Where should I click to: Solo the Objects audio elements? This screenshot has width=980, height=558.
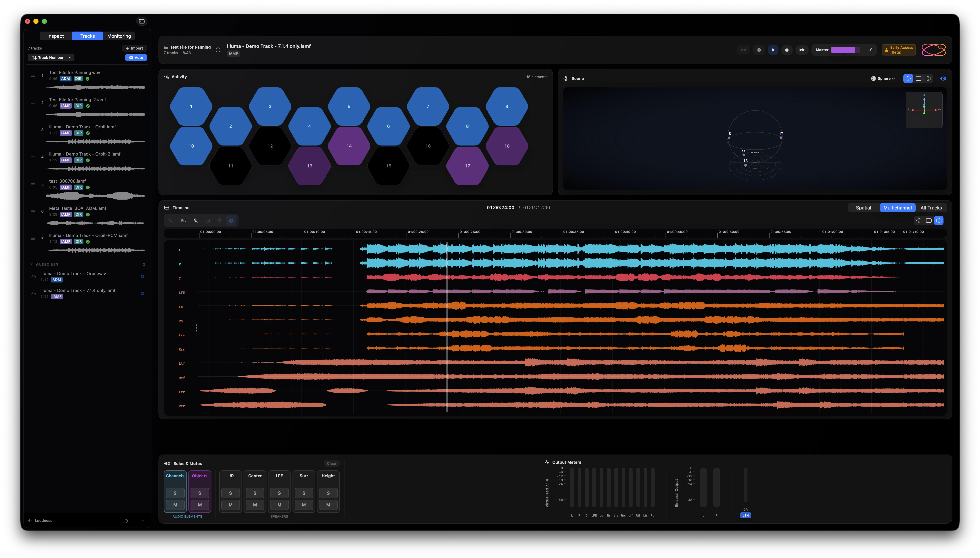click(200, 493)
